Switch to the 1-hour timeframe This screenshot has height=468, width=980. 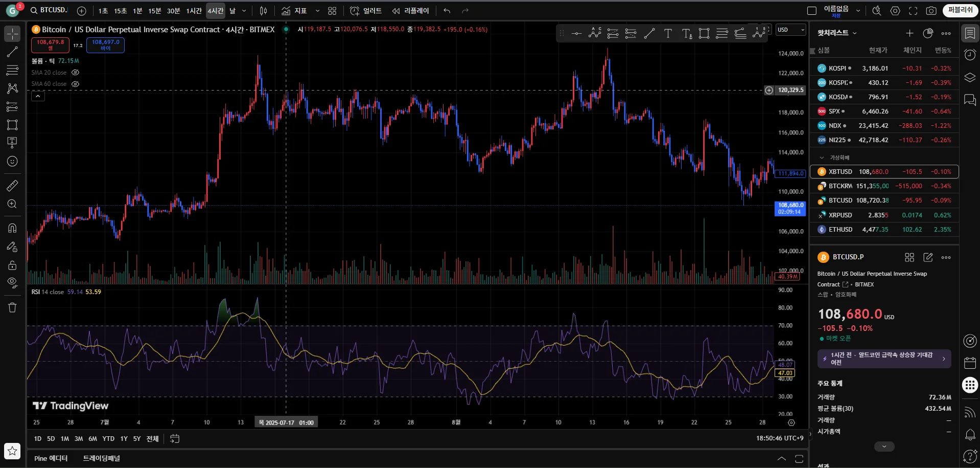coord(194,11)
